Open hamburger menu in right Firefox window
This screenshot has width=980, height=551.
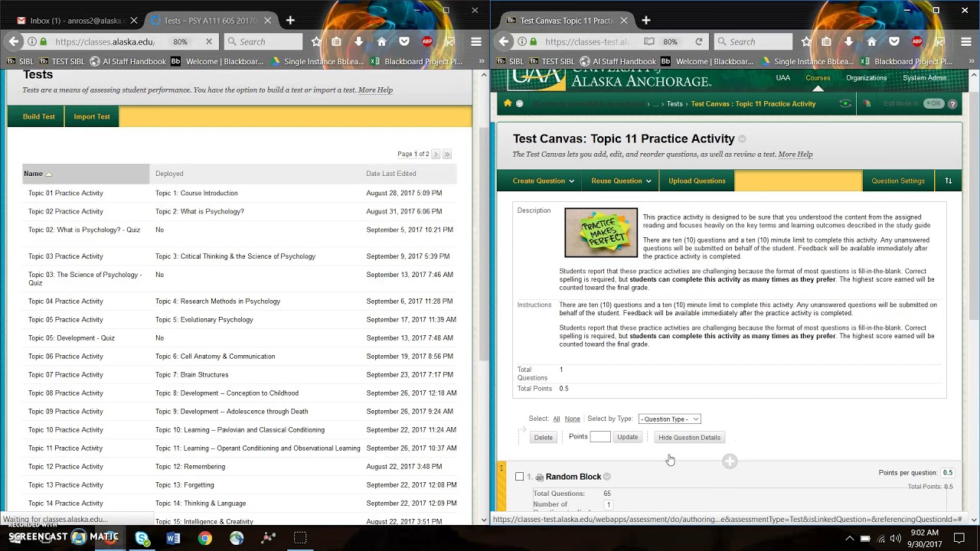(x=965, y=41)
